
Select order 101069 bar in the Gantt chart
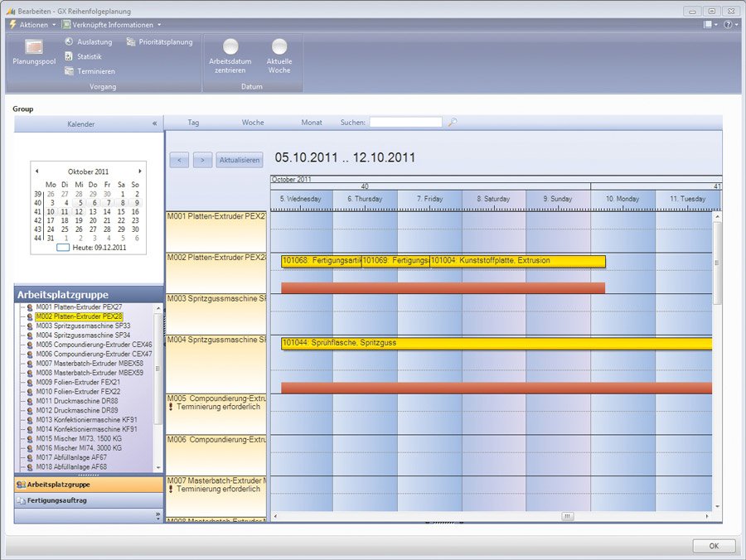396,261
